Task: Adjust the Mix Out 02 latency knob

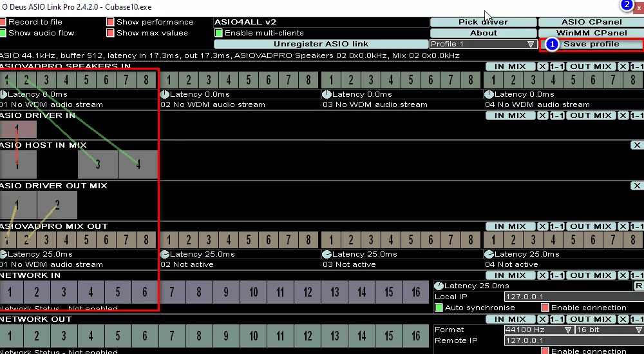Action: [x=165, y=255]
